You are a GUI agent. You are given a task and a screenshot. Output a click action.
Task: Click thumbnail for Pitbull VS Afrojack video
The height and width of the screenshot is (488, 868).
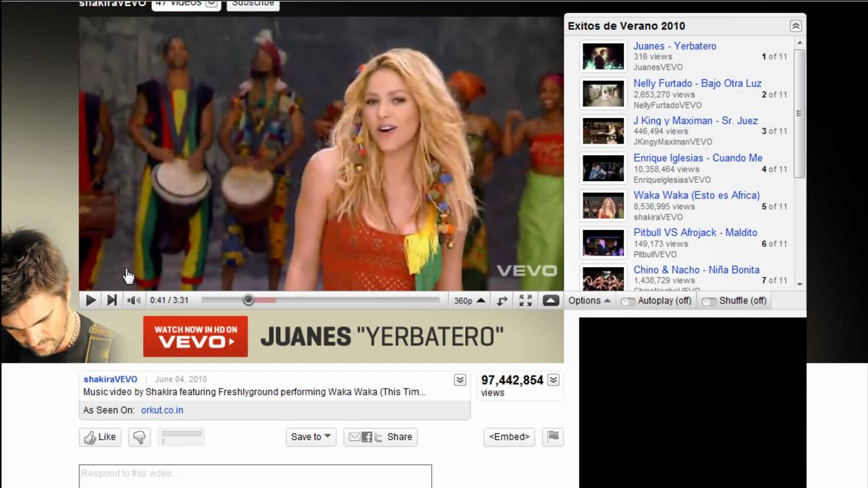coord(603,243)
